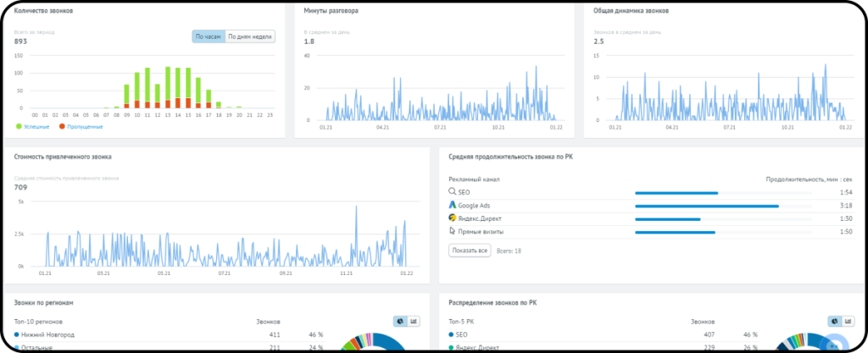This screenshot has height=353, width=868.
Task: Click the Прямые визиты duration progress bar
Action: (724, 233)
